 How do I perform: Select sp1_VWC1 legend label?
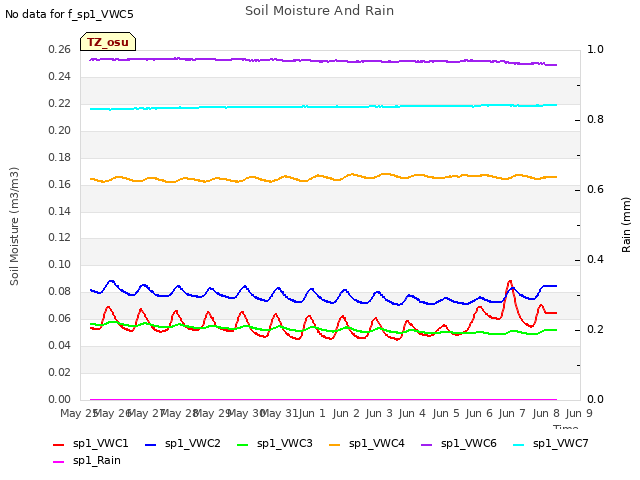[x=100, y=444]
